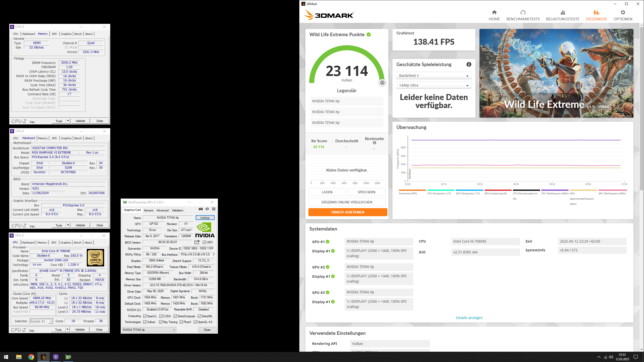Click the Intel Core i9 badge in CPU-Z

pos(95,257)
